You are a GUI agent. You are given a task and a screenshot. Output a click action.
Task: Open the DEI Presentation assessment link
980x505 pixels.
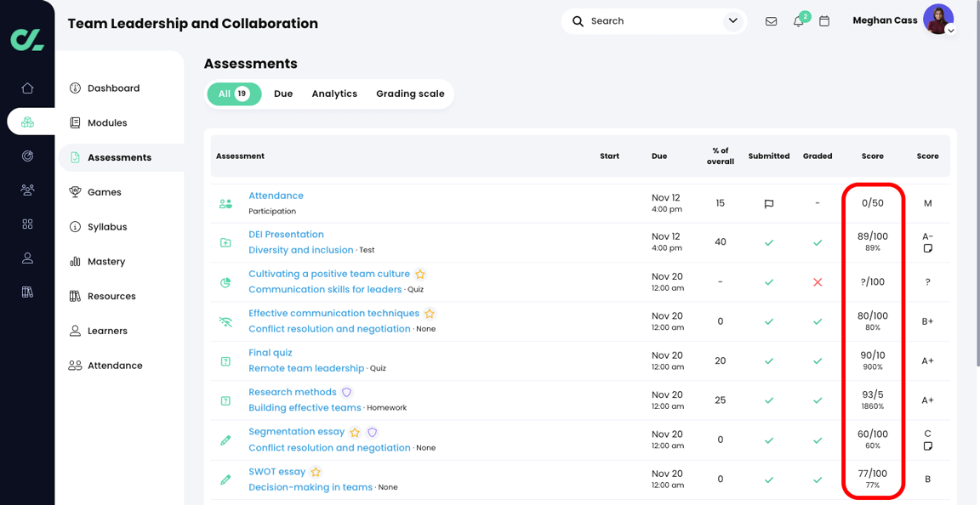tap(287, 234)
